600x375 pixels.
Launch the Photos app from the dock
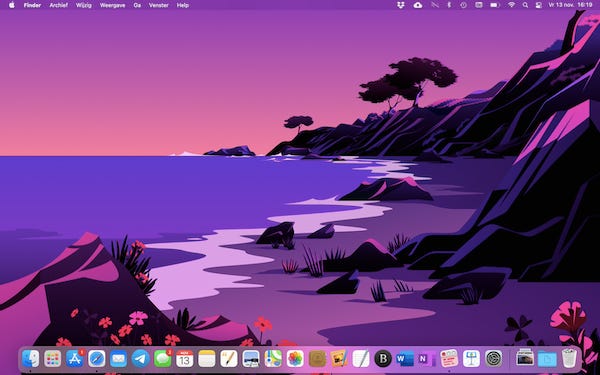[x=295, y=359]
